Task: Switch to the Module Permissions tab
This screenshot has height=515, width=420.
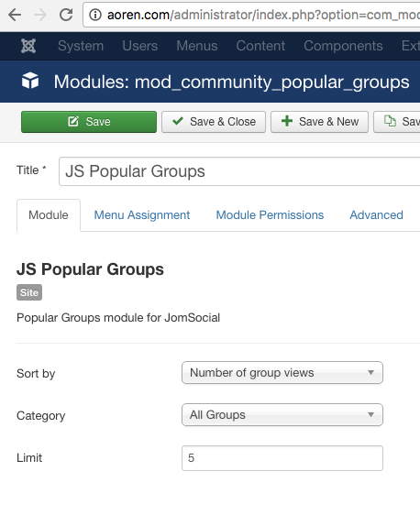Action: [270, 215]
